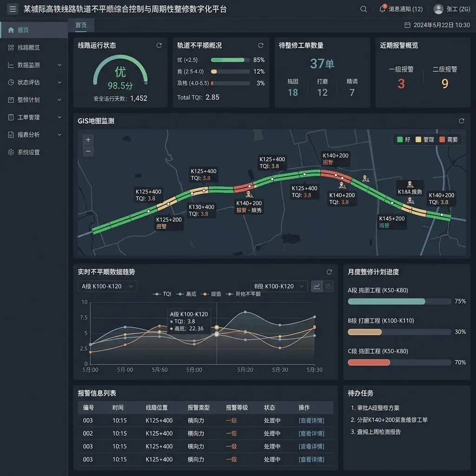Click worker icon above K18A label

click(410, 184)
